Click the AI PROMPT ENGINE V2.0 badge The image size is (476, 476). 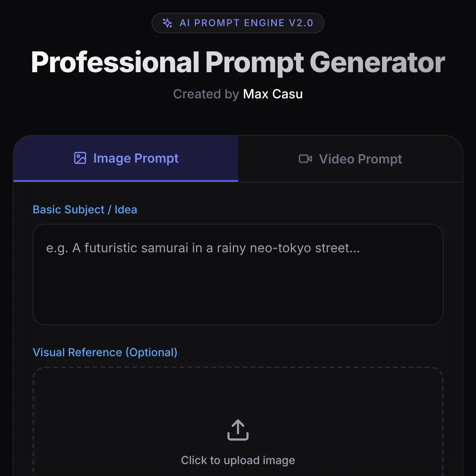click(x=238, y=23)
